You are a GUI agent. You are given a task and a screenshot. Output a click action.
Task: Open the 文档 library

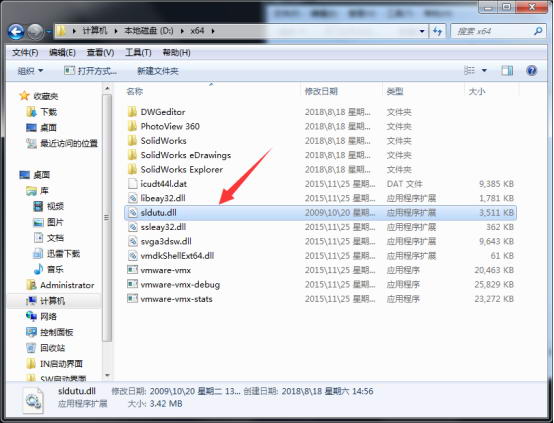[x=55, y=238]
